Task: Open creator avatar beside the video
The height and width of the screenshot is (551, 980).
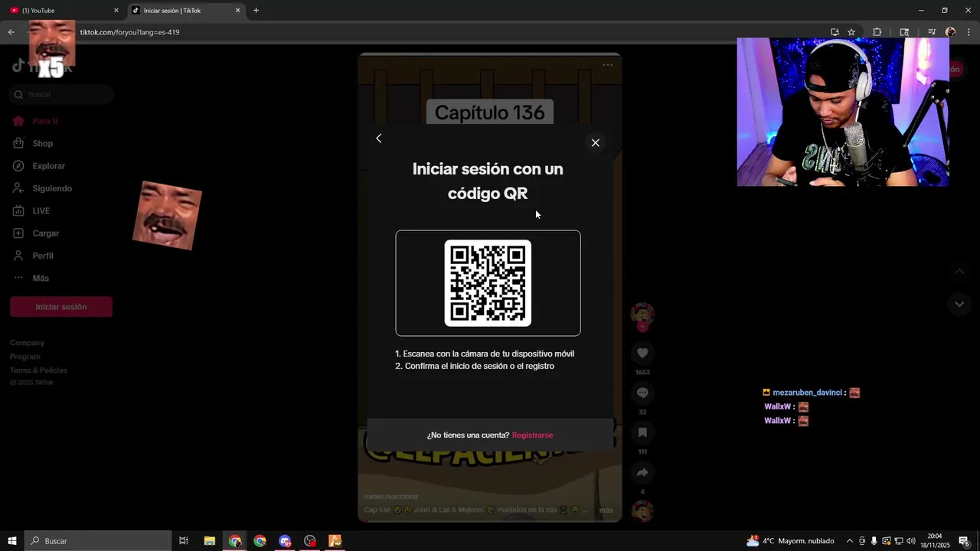Action: point(642,314)
